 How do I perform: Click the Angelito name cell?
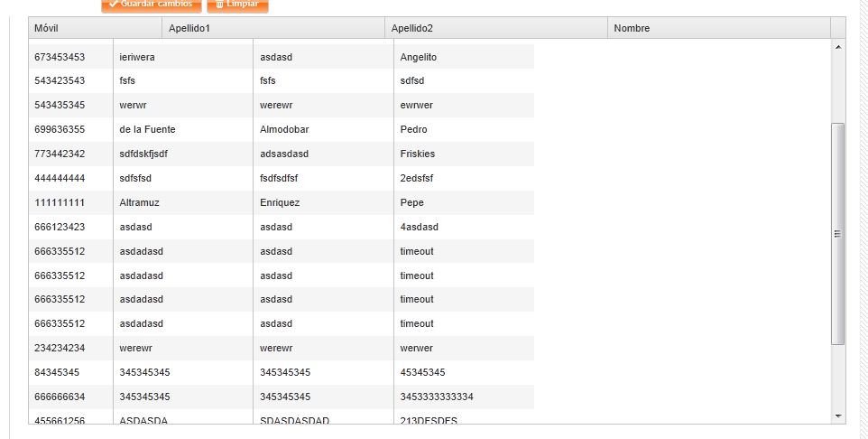tap(419, 57)
